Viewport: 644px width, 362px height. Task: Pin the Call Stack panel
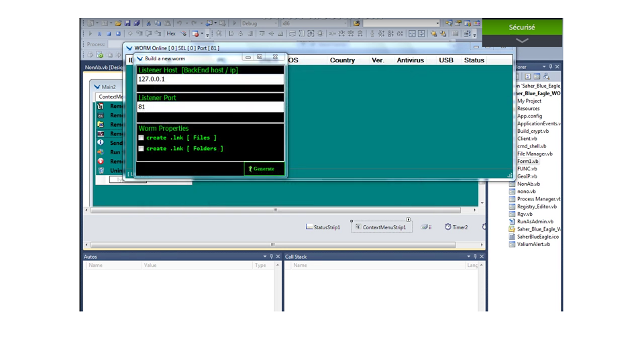pyautogui.click(x=475, y=257)
